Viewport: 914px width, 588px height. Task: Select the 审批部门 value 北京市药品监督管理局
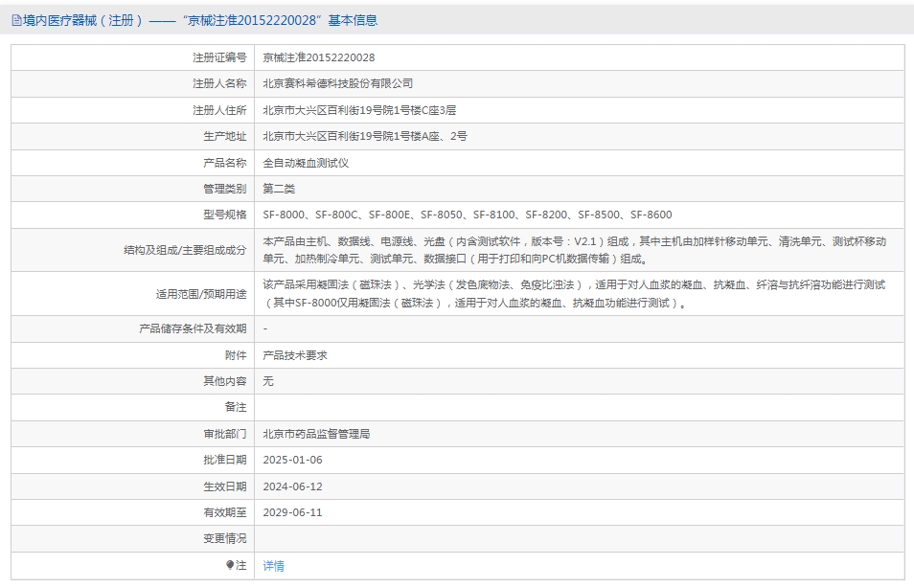(317, 434)
